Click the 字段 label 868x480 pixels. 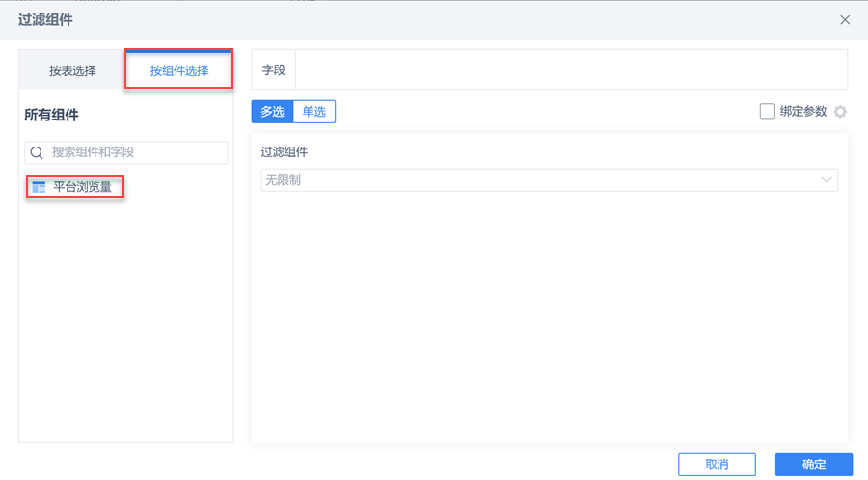tap(274, 70)
